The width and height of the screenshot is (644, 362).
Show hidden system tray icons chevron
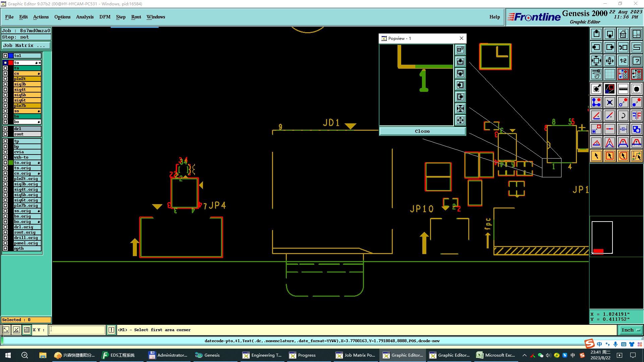coord(524,355)
